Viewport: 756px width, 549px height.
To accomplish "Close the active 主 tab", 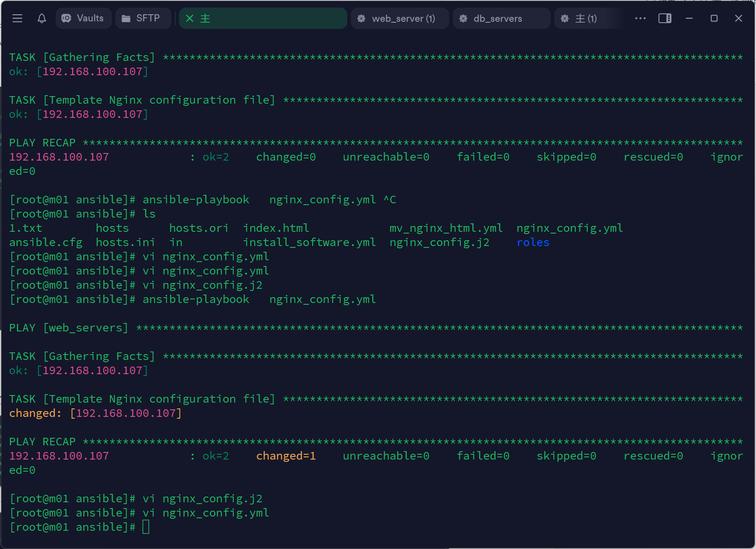I will (x=190, y=18).
